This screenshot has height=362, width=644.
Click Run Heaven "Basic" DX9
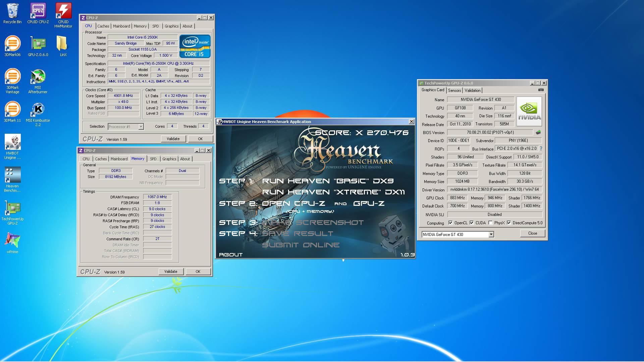point(328,181)
